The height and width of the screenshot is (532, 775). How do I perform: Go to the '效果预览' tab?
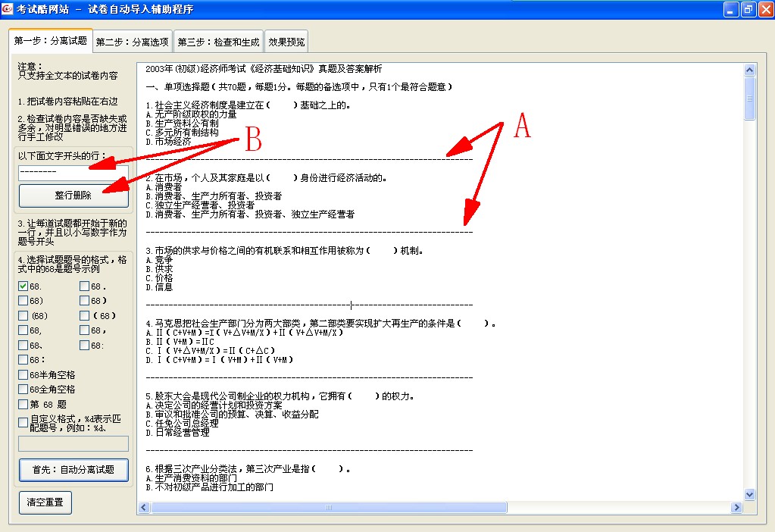[x=286, y=42]
